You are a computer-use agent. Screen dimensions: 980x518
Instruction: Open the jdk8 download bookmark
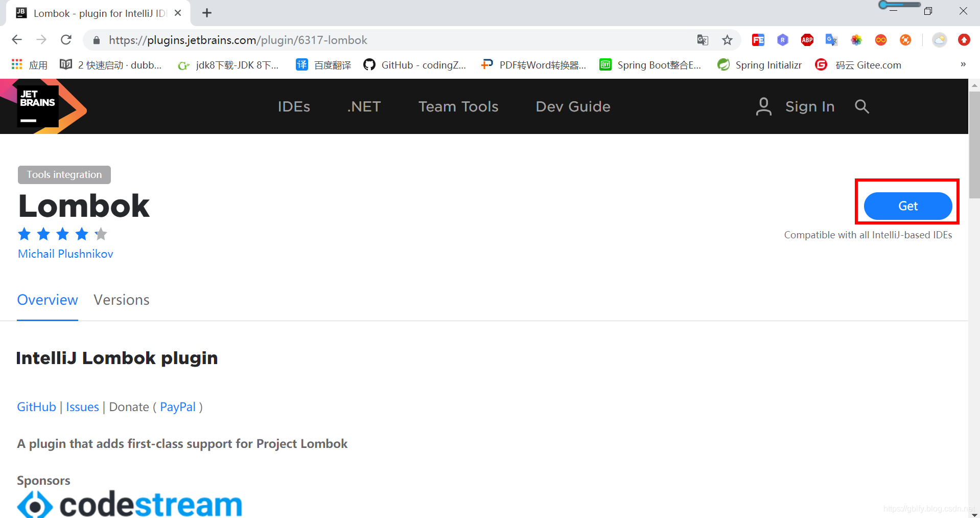pos(228,65)
